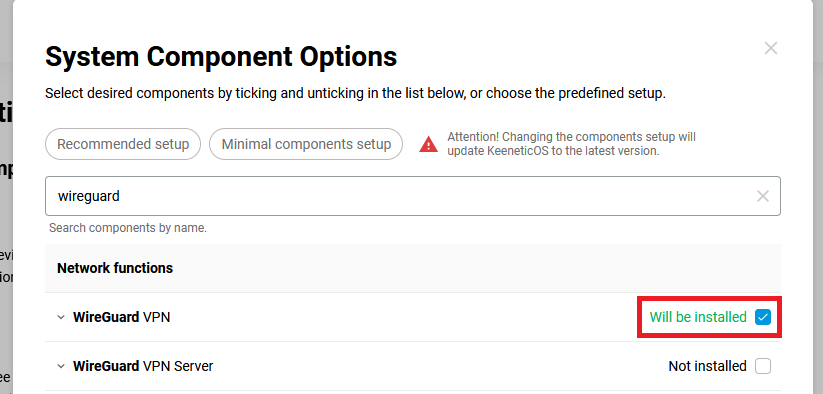823x394 pixels.
Task: Tick the WireGuard VPN Server checkbox
Action: click(763, 366)
